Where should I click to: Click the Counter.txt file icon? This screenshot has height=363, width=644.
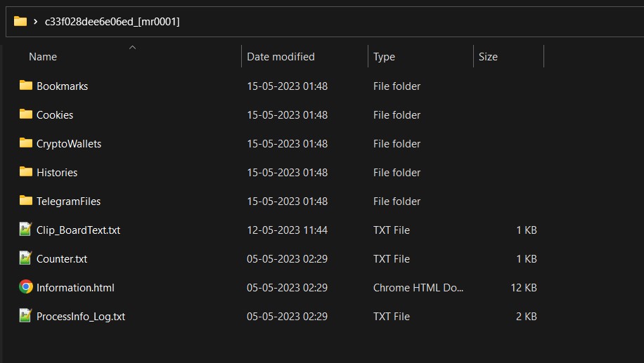pyautogui.click(x=26, y=258)
